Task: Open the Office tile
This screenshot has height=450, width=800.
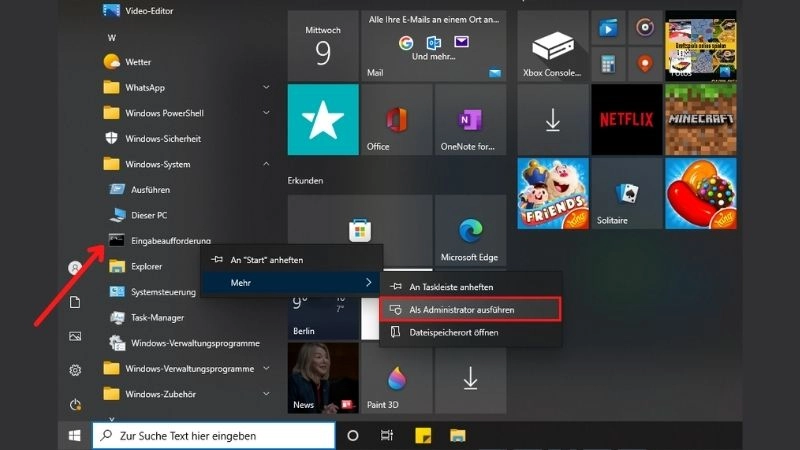Action: [x=396, y=119]
